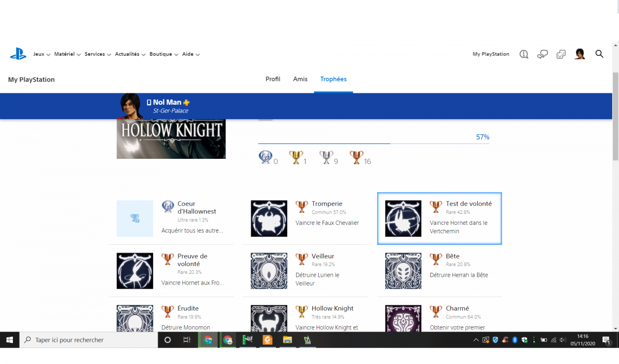Open the Boutique dropdown menu
The width and height of the screenshot is (619, 364).
[x=164, y=54]
